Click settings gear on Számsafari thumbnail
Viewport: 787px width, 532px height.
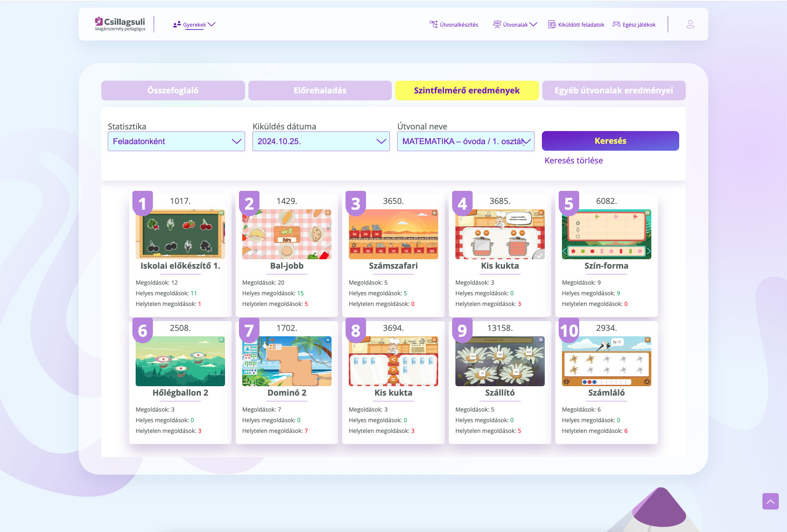click(x=434, y=213)
